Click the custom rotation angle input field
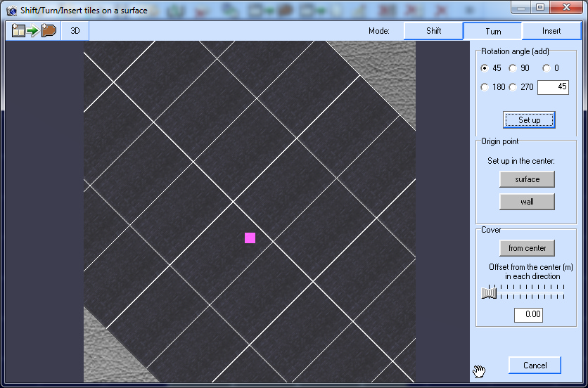The width and height of the screenshot is (588, 388). (x=553, y=87)
